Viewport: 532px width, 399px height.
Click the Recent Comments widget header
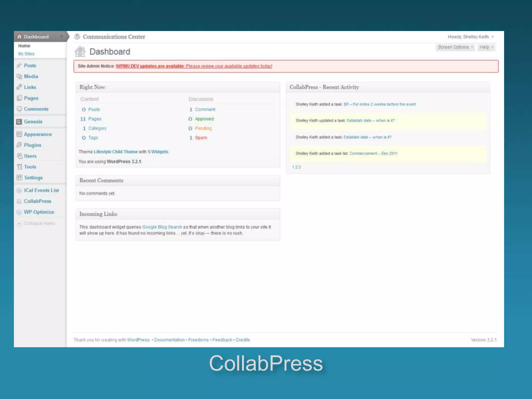click(x=178, y=181)
